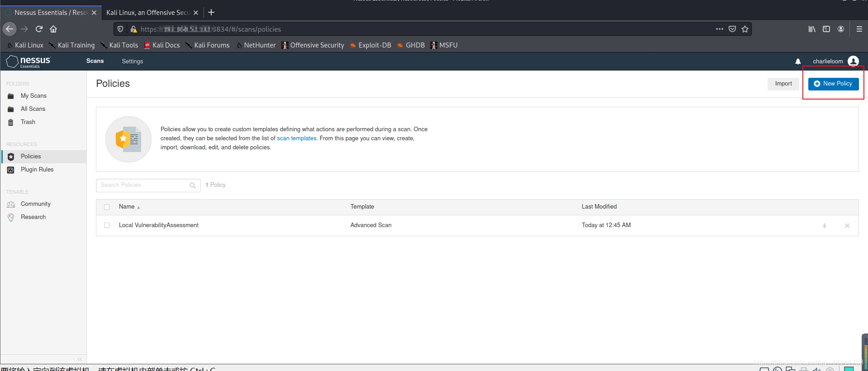Image resolution: width=868 pixels, height=371 pixels.
Task: Open the browser home page icon
Action: (x=53, y=29)
